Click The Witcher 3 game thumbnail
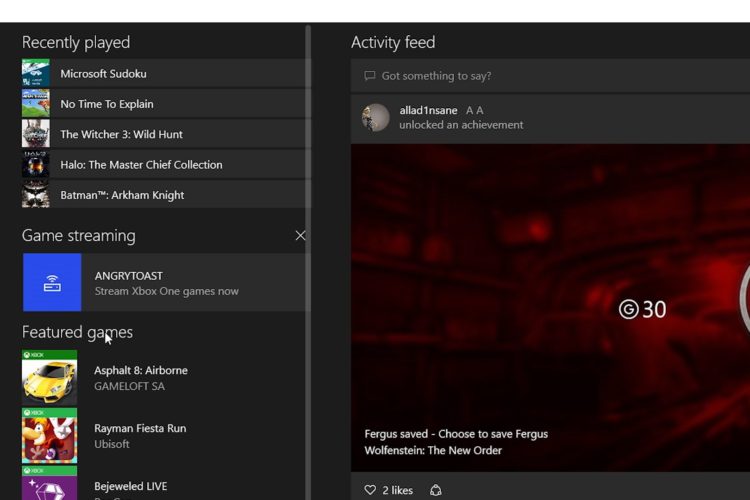The width and height of the screenshot is (750, 500). tap(35, 134)
